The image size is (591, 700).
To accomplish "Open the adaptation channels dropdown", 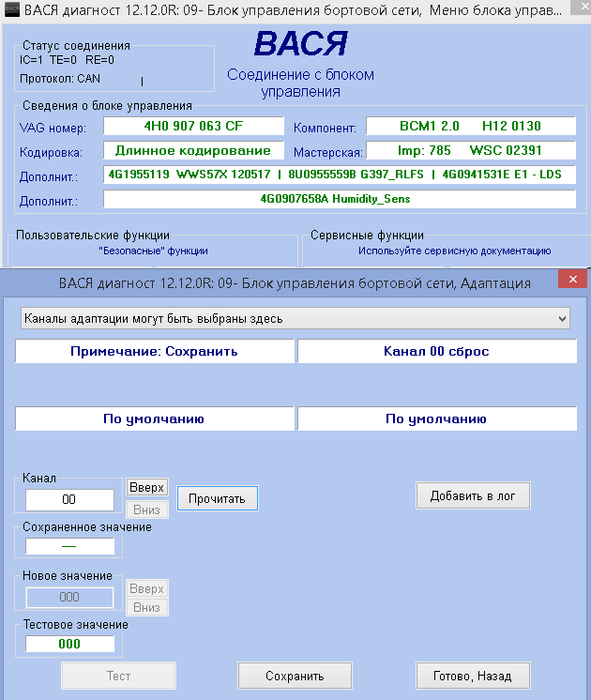I will click(x=295, y=319).
